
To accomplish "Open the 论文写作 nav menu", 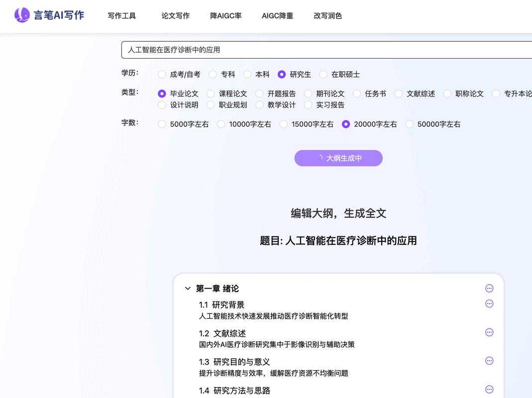I will pos(175,16).
